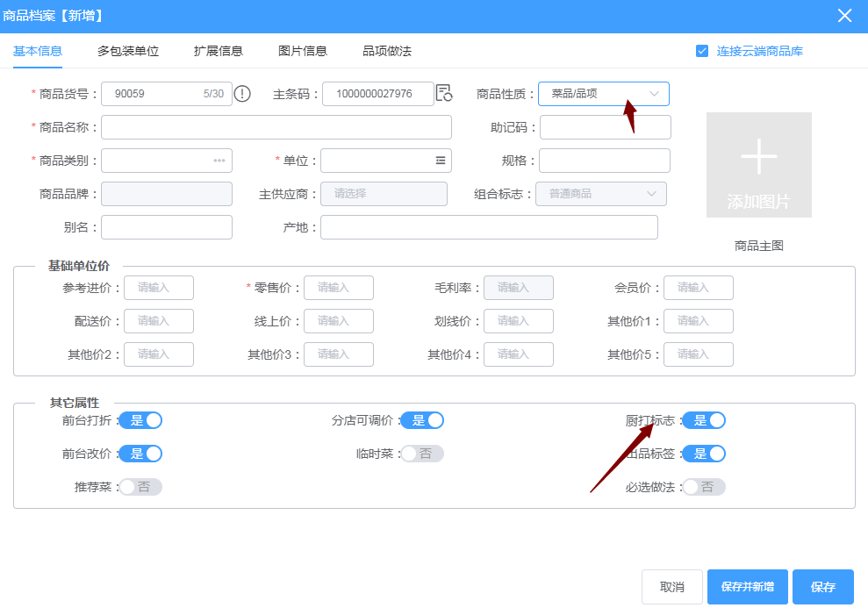Click the 取消 button
The height and width of the screenshot is (615, 868).
pos(672,587)
